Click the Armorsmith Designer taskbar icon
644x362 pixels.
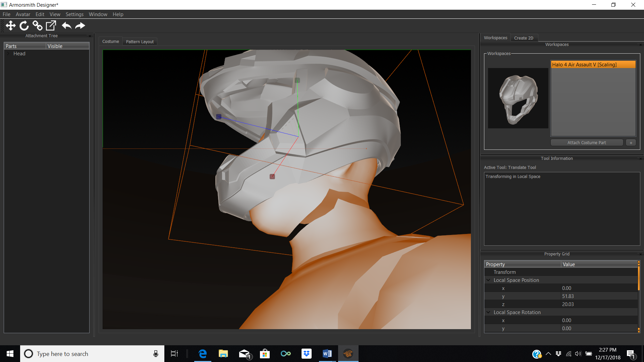[348, 354]
